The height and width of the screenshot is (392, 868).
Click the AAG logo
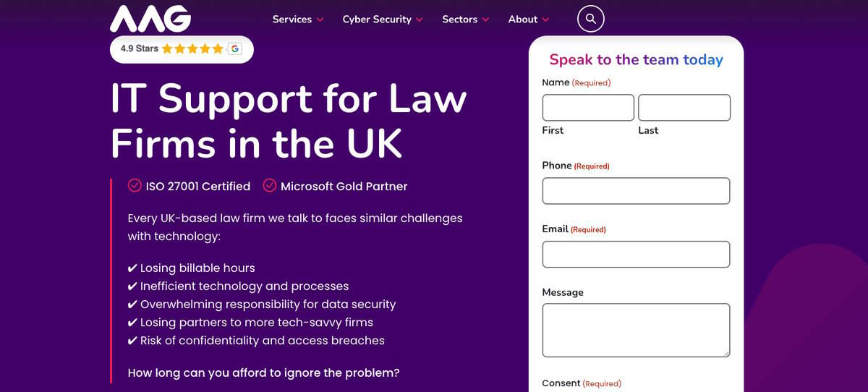(x=150, y=19)
